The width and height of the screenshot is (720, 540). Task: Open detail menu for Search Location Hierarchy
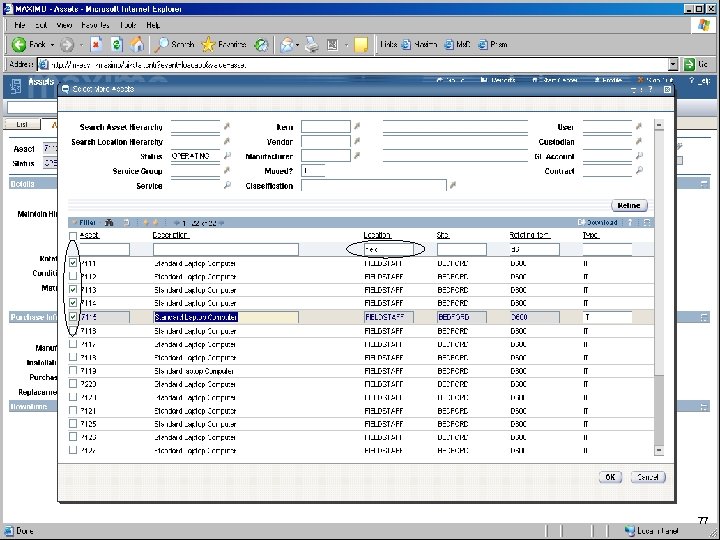(x=227, y=141)
